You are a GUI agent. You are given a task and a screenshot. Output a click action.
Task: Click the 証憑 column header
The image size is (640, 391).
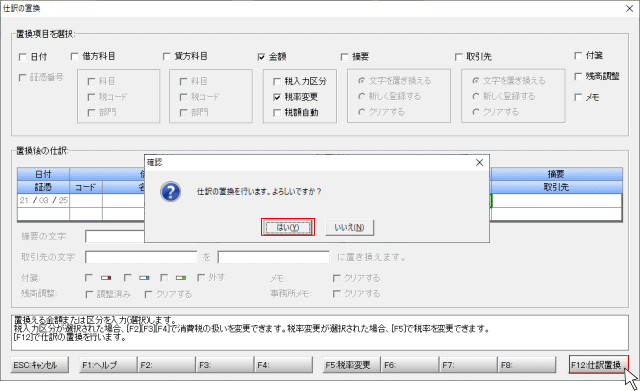coord(44,187)
